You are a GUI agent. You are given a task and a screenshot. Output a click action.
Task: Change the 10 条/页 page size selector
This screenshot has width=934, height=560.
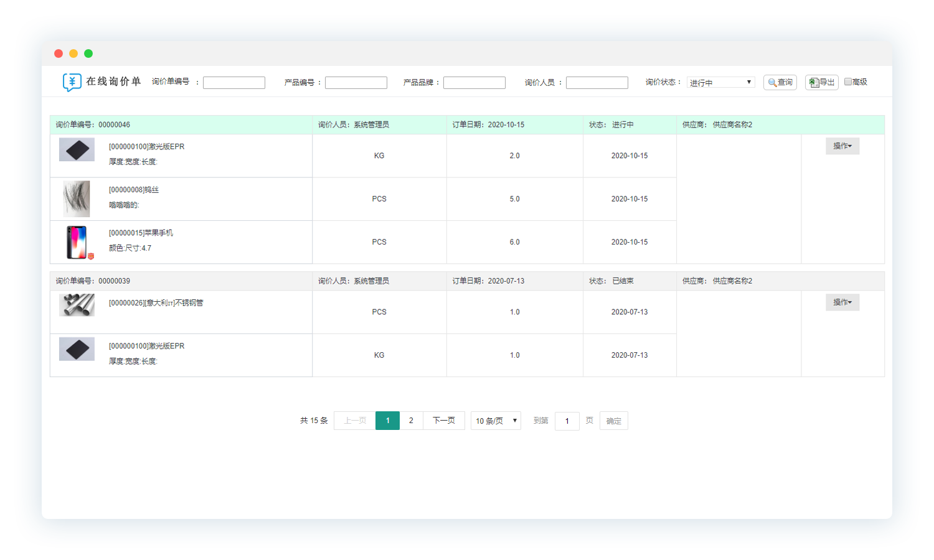tap(496, 421)
